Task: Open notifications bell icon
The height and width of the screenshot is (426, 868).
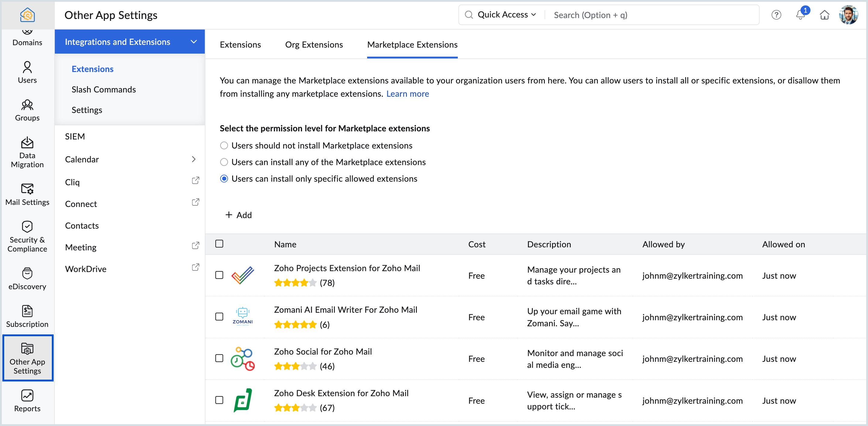Action: click(801, 15)
